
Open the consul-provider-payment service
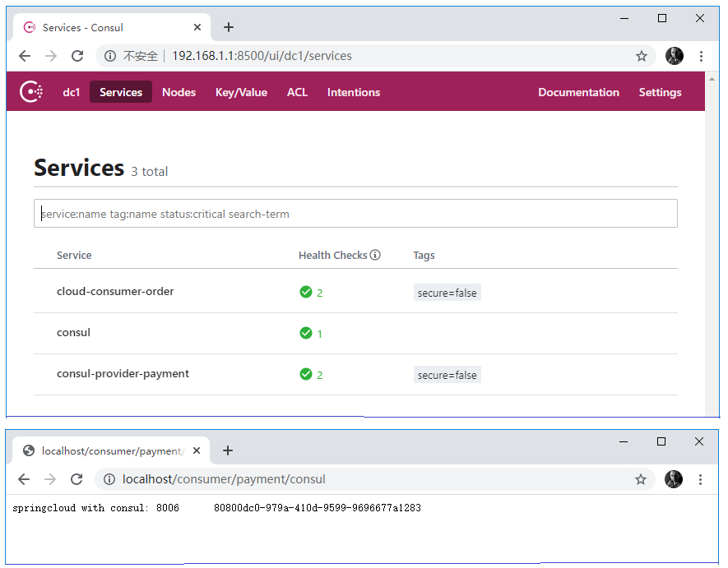click(123, 373)
